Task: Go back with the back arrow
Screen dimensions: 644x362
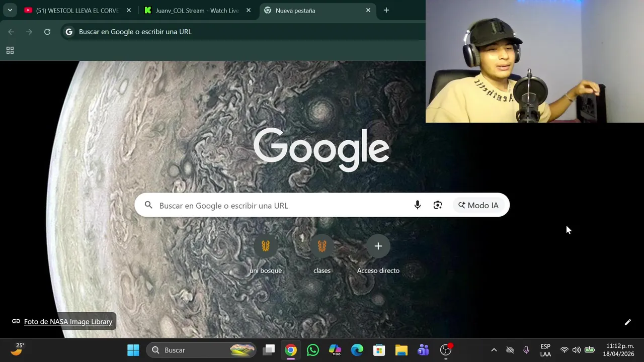Action: pyautogui.click(x=11, y=32)
